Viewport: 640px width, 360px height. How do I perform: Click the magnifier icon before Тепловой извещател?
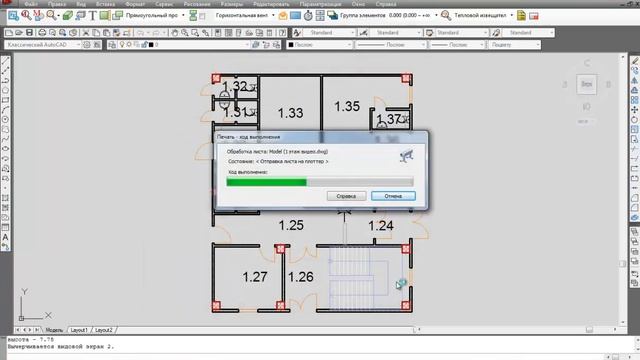446,16
